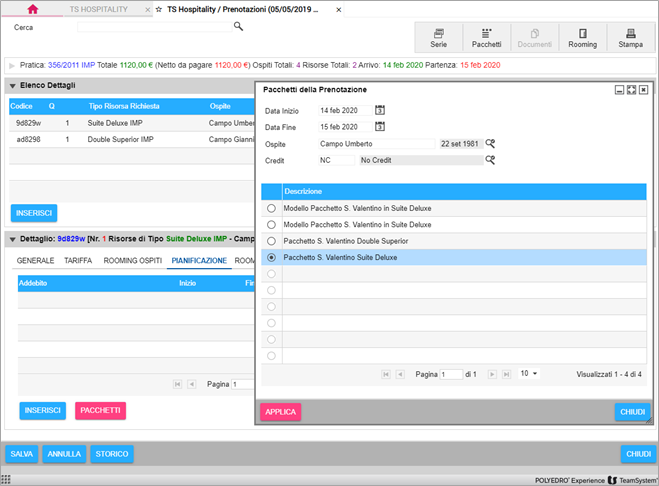Click INSERISCI under Elenco Dettagli
Viewport: 659px width, 486px height.
(34, 213)
